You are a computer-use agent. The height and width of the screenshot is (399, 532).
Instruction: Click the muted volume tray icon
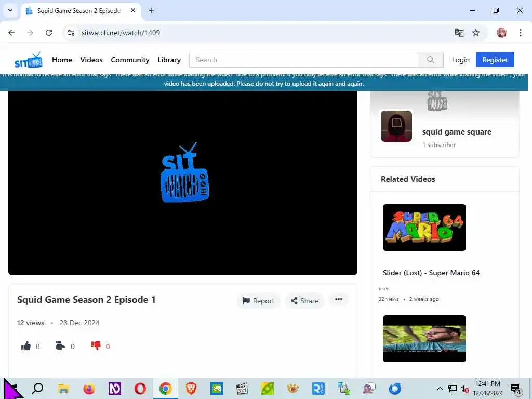pyautogui.click(x=464, y=389)
